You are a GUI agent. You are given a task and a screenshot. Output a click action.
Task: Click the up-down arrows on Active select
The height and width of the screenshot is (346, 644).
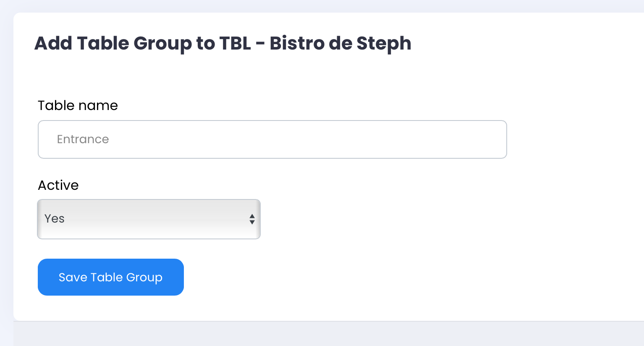click(252, 219)
